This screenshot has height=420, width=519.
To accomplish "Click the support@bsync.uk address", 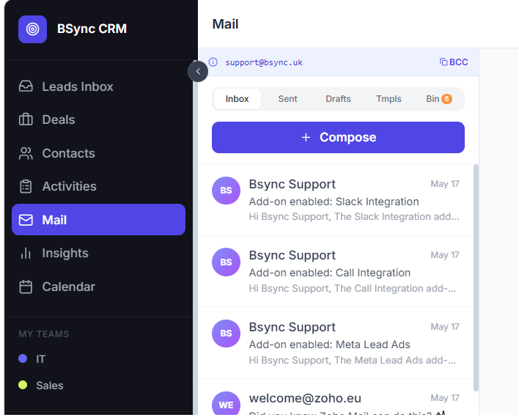I will [x=264, y=62].
